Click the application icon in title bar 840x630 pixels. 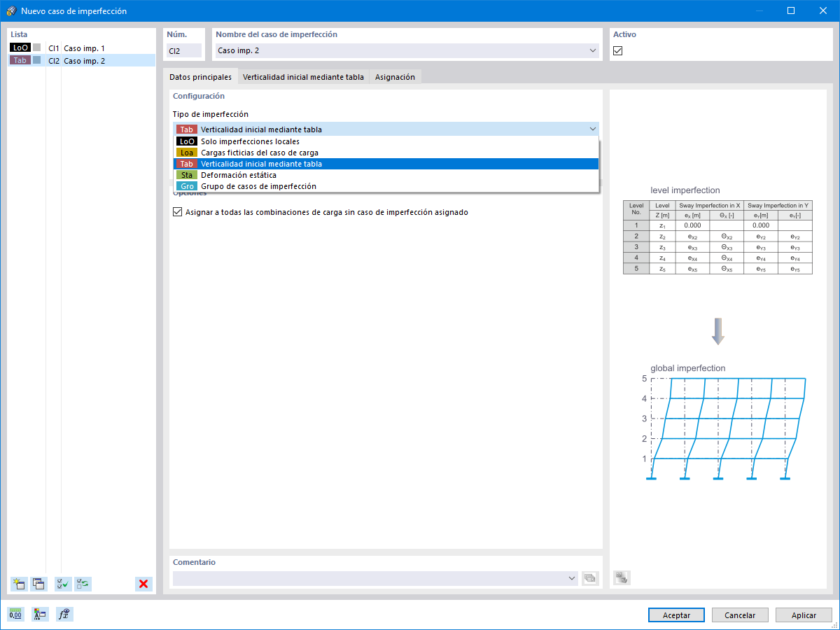(x=10, y=11)
